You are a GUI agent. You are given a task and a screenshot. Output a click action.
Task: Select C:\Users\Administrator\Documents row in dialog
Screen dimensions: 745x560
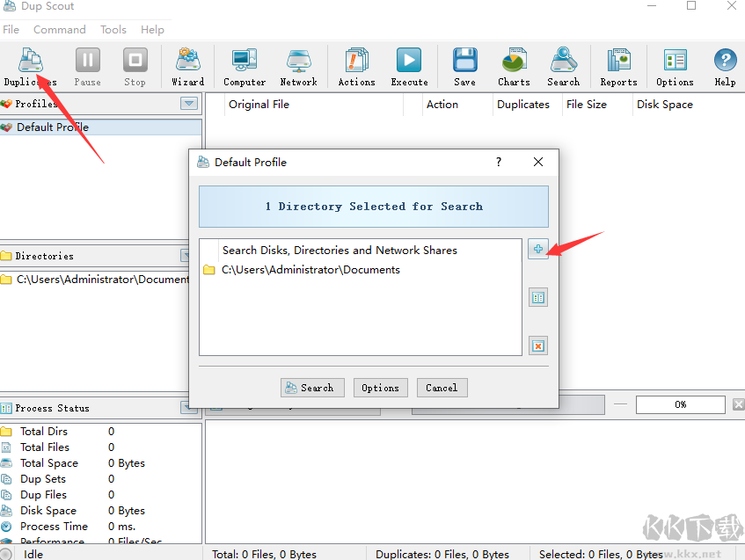click(x=360, y=270)
